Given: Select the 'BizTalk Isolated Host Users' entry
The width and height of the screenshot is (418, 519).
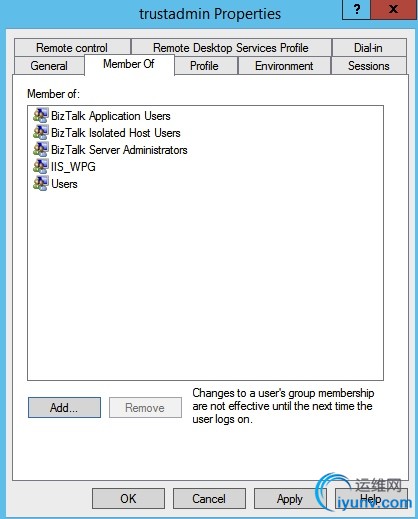Looking at the screenshot, I should pos(116,133).
